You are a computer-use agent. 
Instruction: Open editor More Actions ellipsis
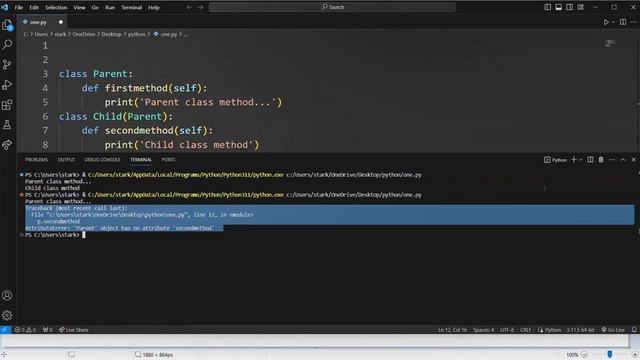click(634, 22)
